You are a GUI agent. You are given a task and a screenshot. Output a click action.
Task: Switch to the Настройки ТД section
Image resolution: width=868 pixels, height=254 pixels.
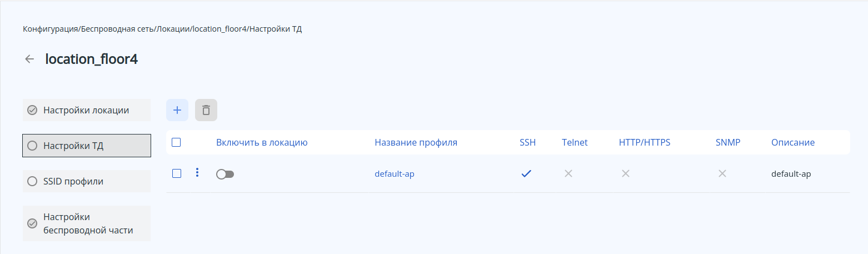click(x=86, y=146)
